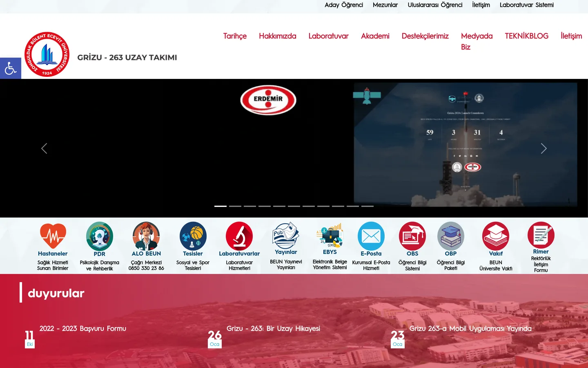This screenshot has width=588, height=368.
Task: Click the Zonguldak Bülent Ecevit University logo
Action: (47, 54)
